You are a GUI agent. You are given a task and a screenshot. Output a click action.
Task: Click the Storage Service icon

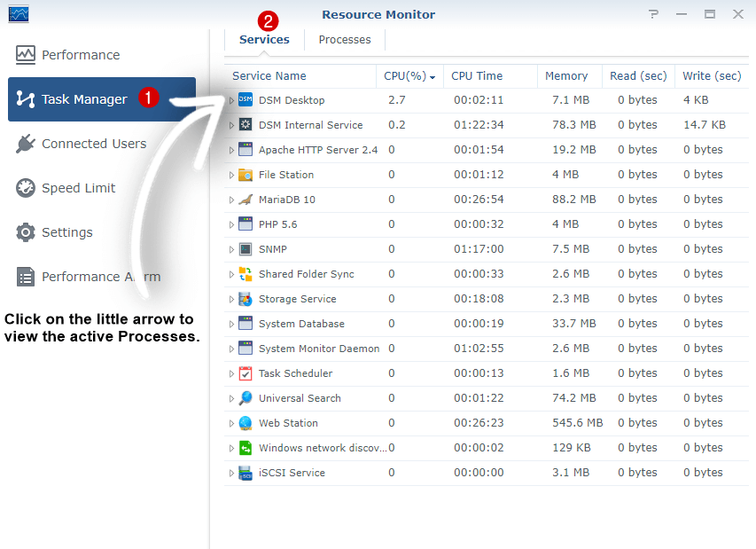tap(246, 299)
